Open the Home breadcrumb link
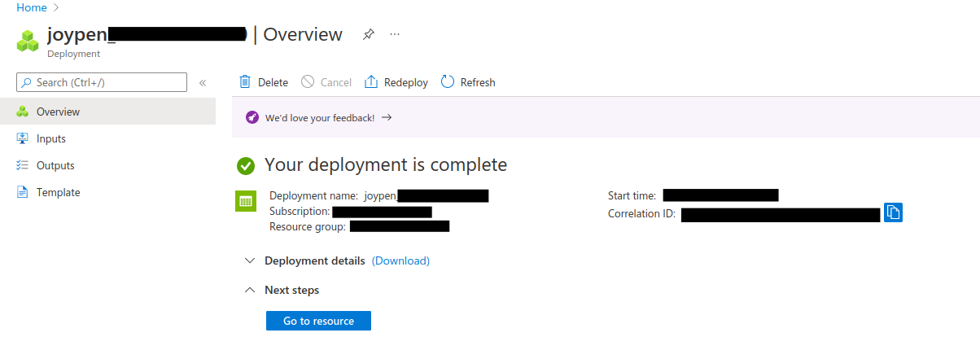The height and width of the screenshot is (359, 980). click(x=31, y=7)
